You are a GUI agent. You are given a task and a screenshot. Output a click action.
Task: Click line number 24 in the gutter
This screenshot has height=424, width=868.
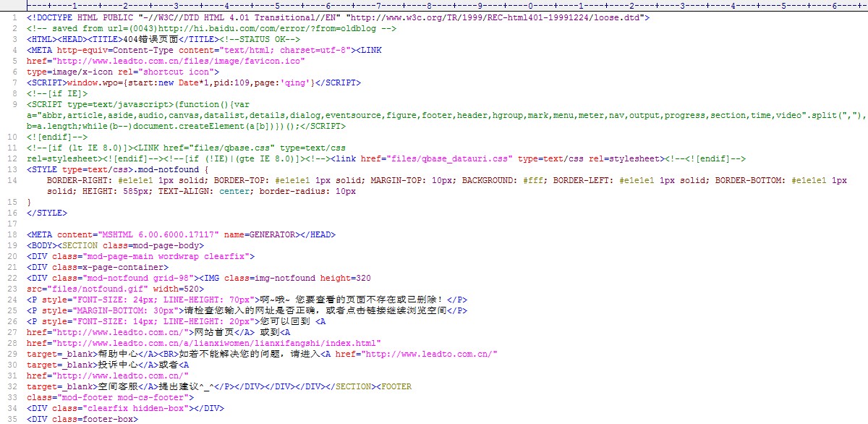tap(13, 300)
